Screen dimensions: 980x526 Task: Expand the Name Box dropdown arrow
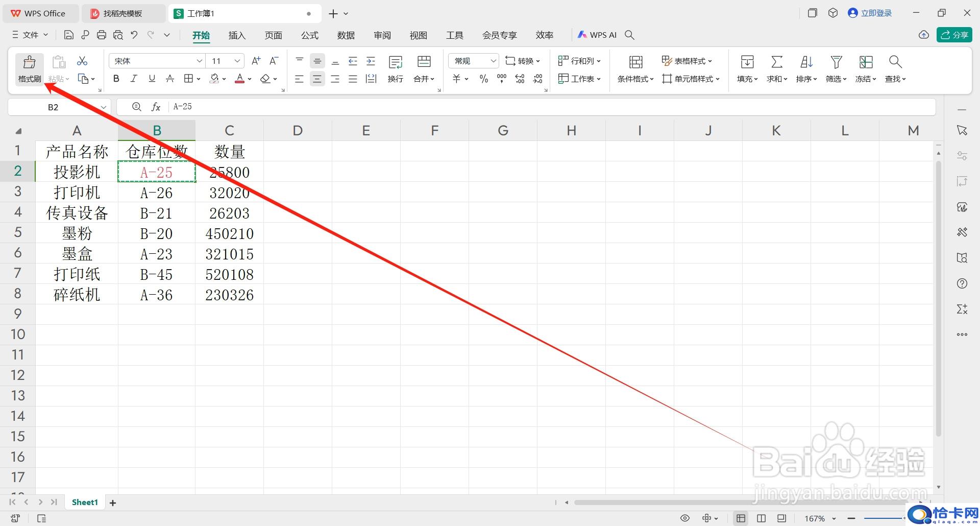tap(104, 107)
